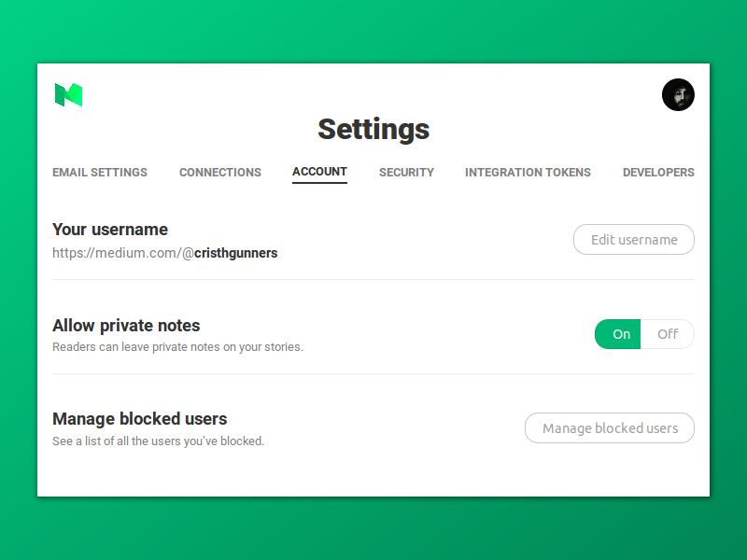This screenshot has width=747, height=560.
Task: Switch to the Developers tab
Action: click(x=658, y=173)
